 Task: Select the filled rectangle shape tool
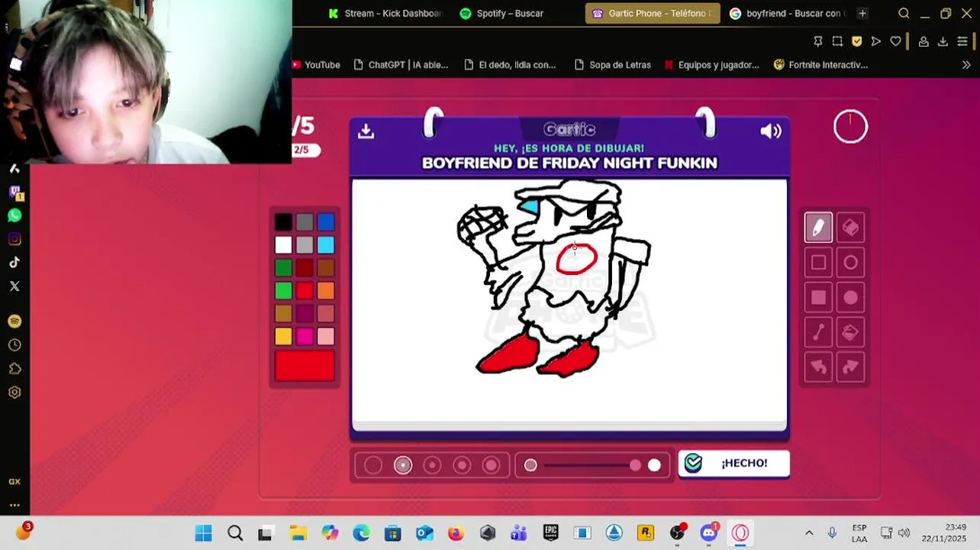click(818, 298)
